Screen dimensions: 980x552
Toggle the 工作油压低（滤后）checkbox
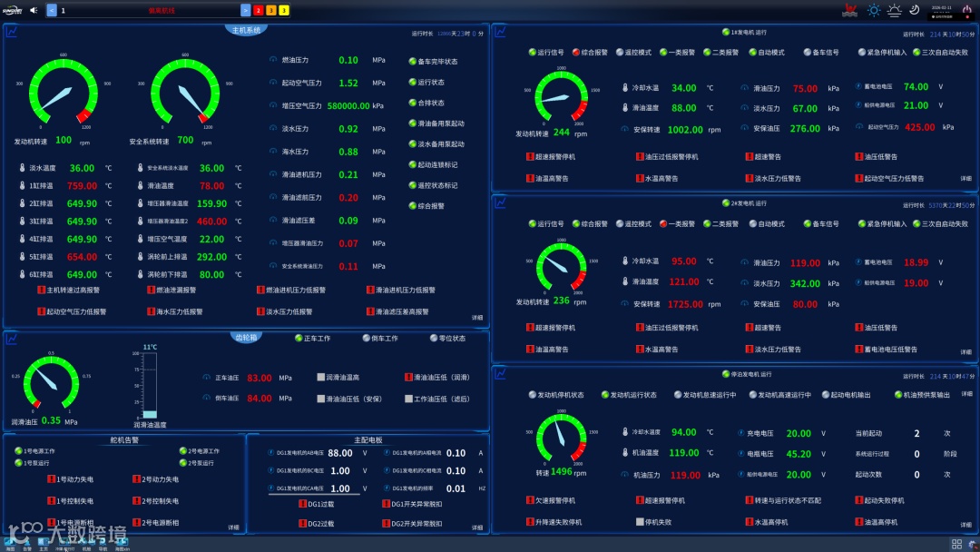pyautogui.click(x=408, y=399)
